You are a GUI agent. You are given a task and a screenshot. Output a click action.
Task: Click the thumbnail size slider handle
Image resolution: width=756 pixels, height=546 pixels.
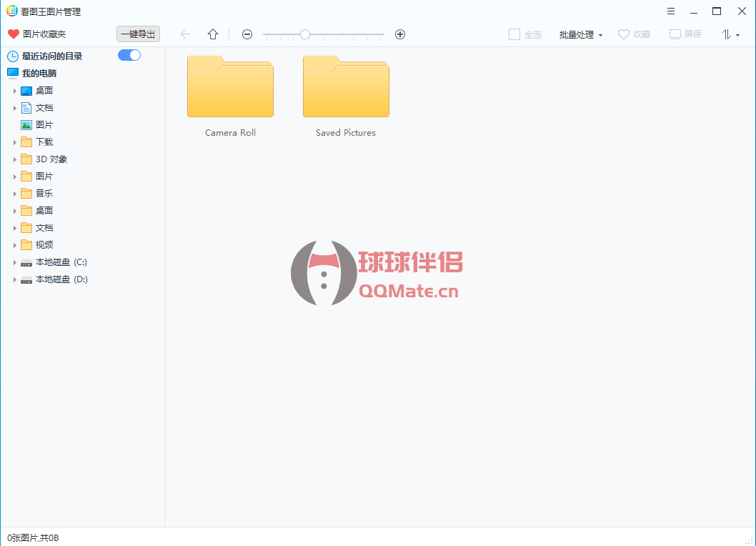pyautogui.click(x=305, y=34)
